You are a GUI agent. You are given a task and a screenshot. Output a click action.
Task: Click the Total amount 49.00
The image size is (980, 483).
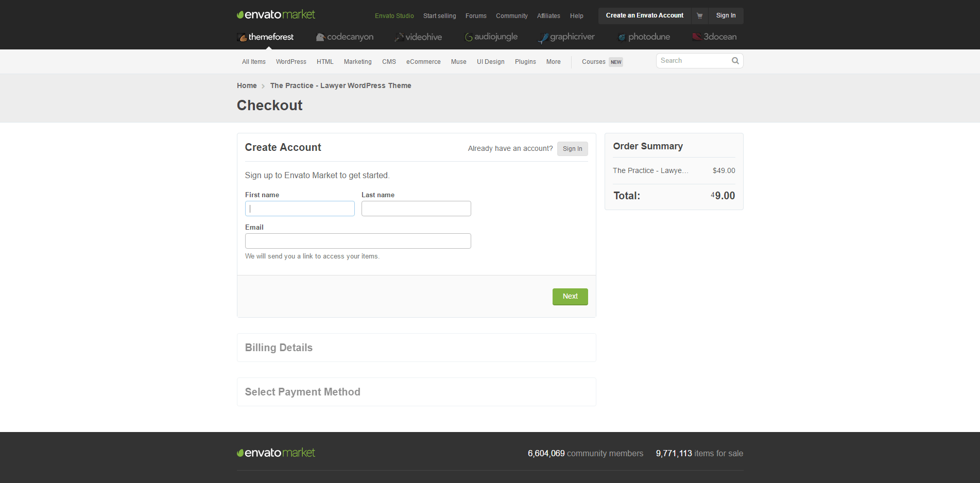coord(723,196)
